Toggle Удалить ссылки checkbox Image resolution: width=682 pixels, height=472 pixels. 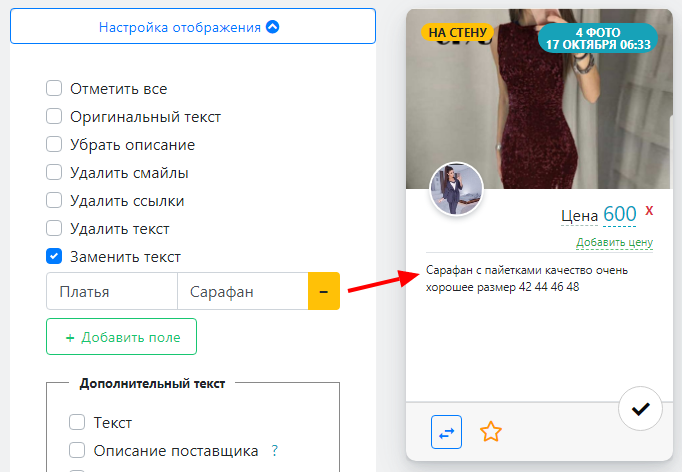[54, 201]
